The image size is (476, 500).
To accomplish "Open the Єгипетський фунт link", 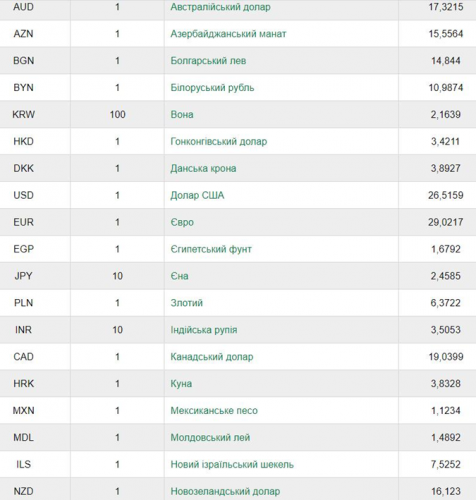I will point(211,249).
